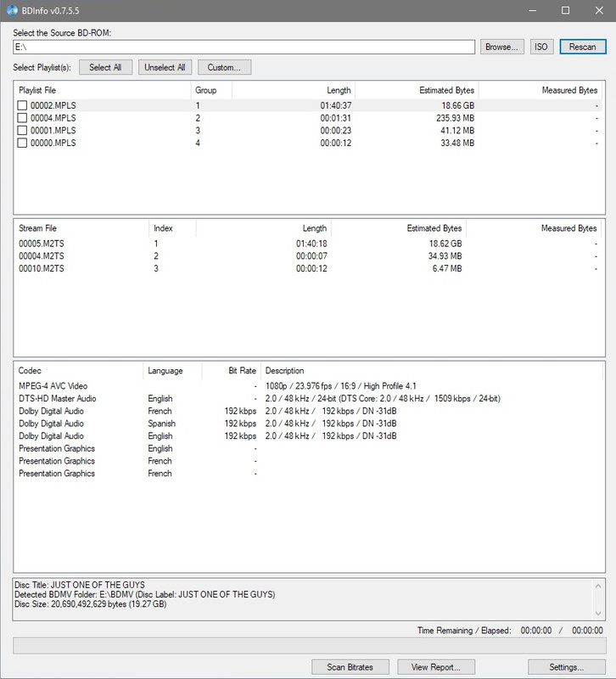The image size is (616, 679).
Task: Select stream file 00004.M2TS
Action: click(42, 256)
